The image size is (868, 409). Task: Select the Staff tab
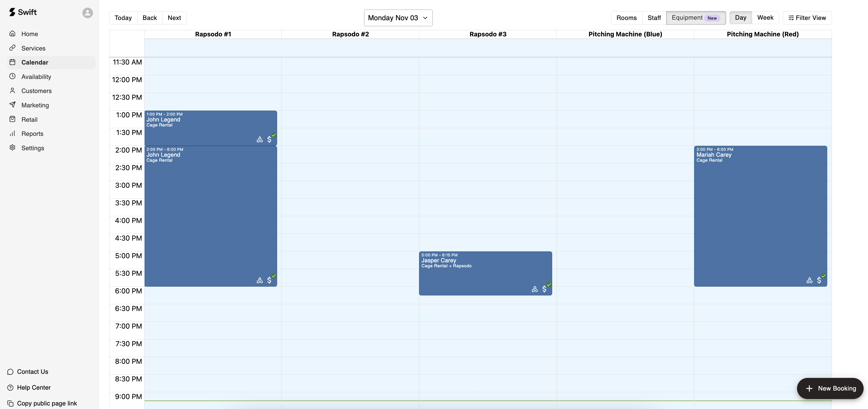pyautogui.click(x=654, y=18)
